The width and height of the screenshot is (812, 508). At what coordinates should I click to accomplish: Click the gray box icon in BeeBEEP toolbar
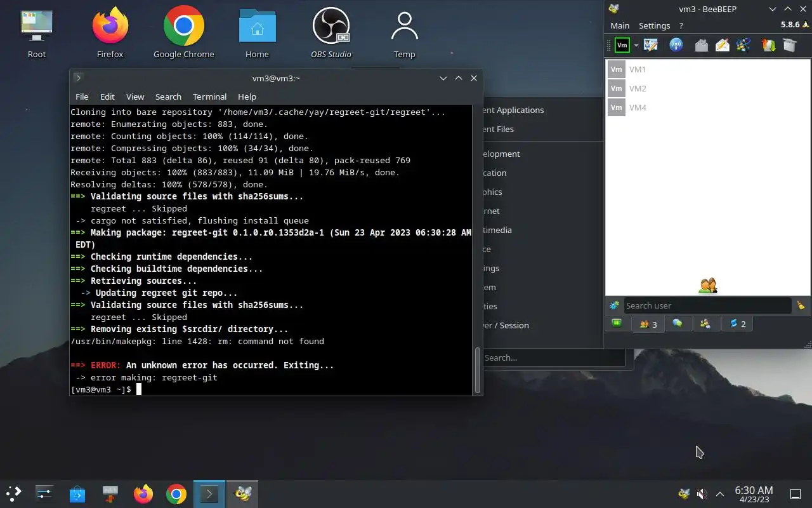tap(789, 45)
